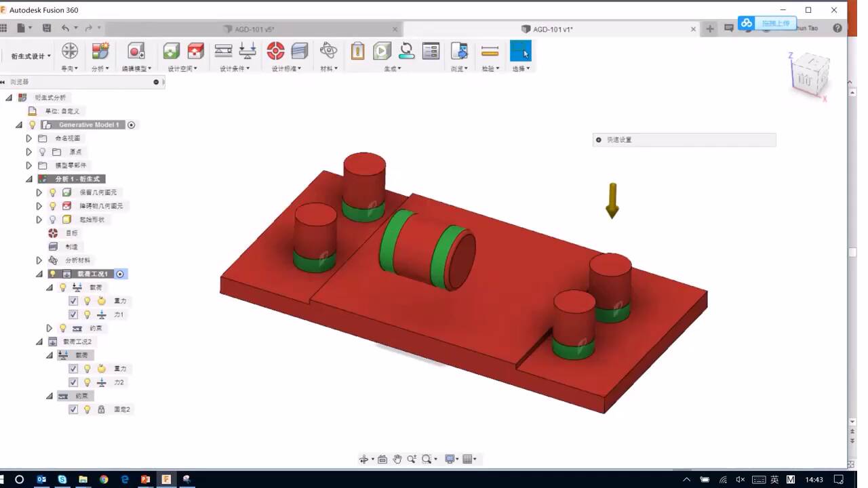
Task: Expand the 快速设置 panel
Action: (x=598, y=140)
